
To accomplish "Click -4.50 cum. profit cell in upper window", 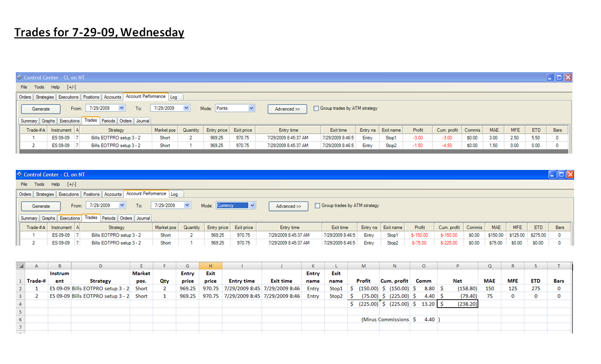I will point(447,146).
